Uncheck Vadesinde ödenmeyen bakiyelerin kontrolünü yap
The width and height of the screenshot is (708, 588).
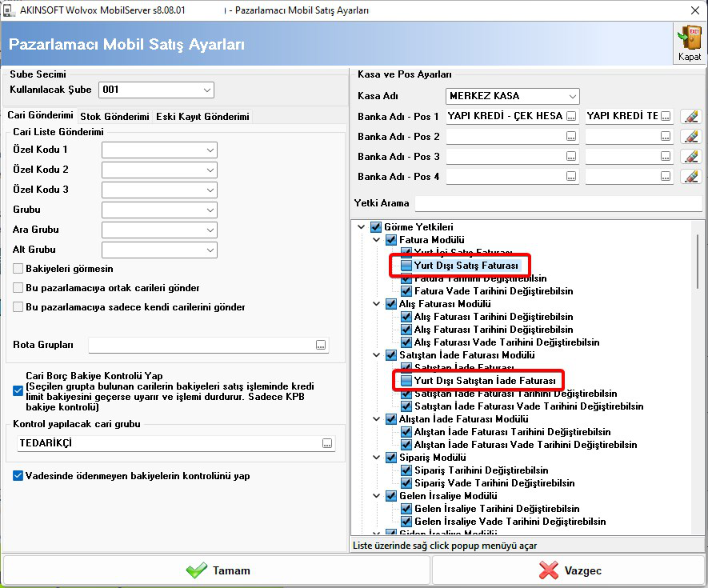18,475
